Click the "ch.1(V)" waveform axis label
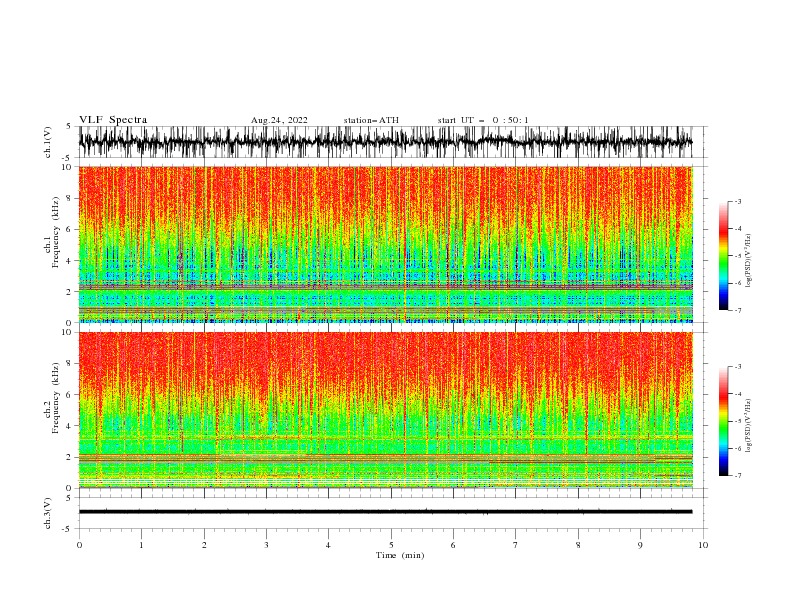The height and width of the screenshot is (612, 792). 48,142
